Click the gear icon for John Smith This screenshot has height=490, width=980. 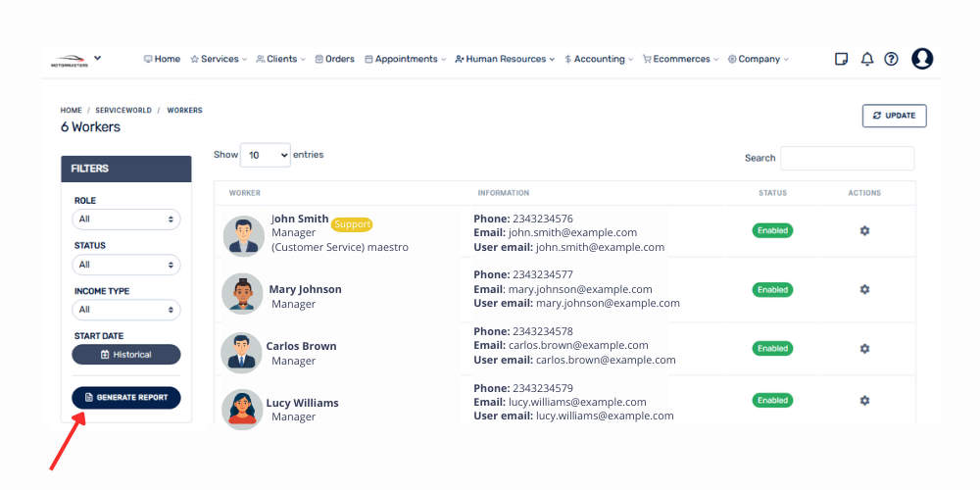pyautogui.click(x=864, y=231)
